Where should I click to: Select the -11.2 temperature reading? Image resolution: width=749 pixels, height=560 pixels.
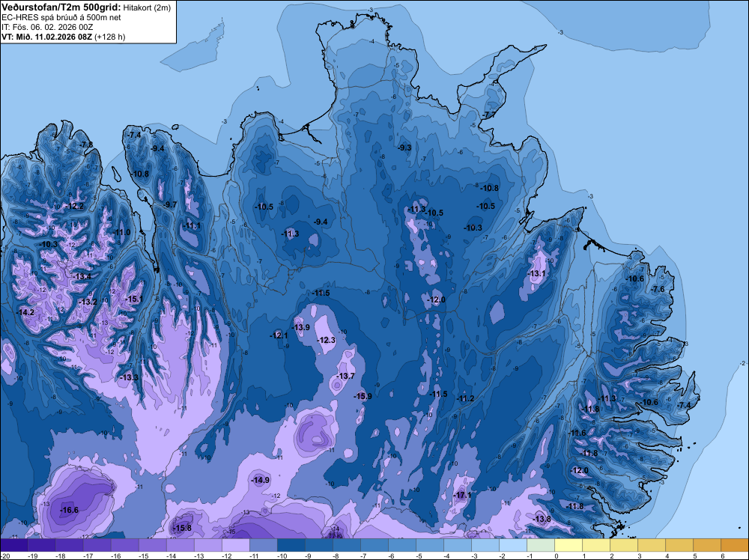(465, 398)
